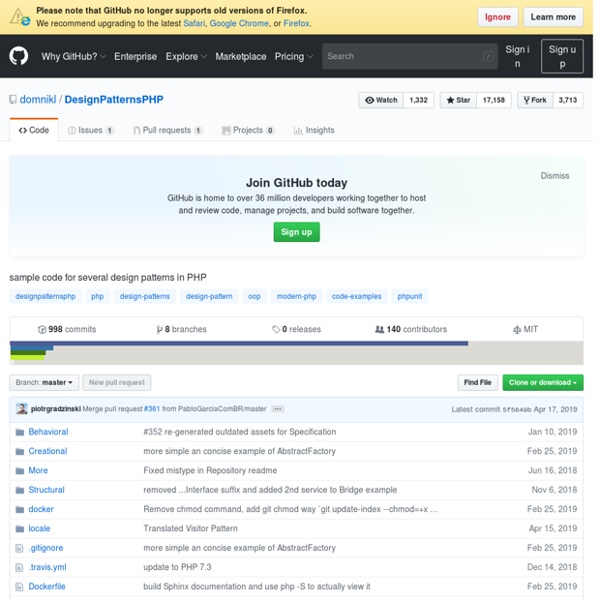Click the MIT license scale icon
The image size is (600, 600).
(517, 329)
